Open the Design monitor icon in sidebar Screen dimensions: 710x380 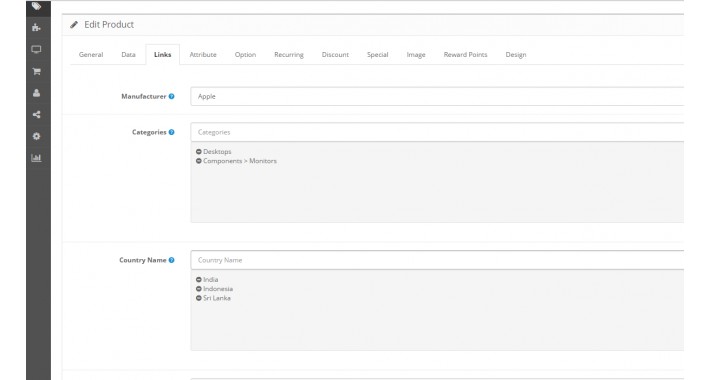pyautogui.click(x=37, y=49)
